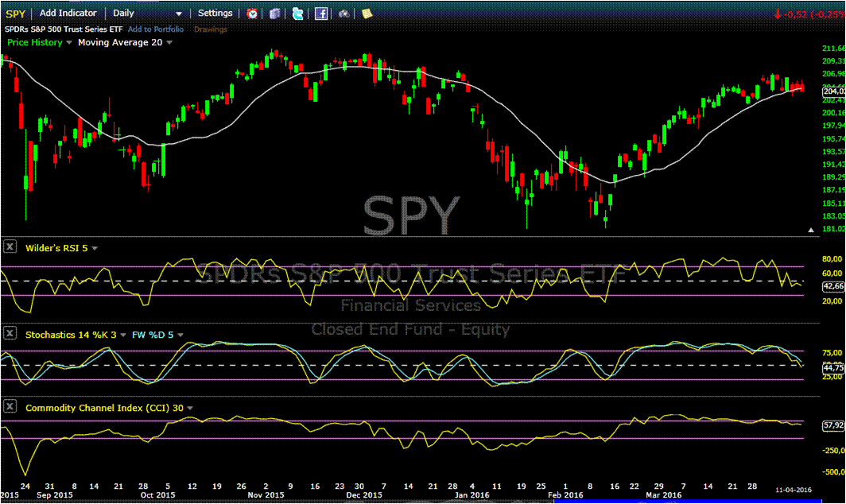Open the yellow sticky note icon
846x504 pixels.
pos(367,14)
